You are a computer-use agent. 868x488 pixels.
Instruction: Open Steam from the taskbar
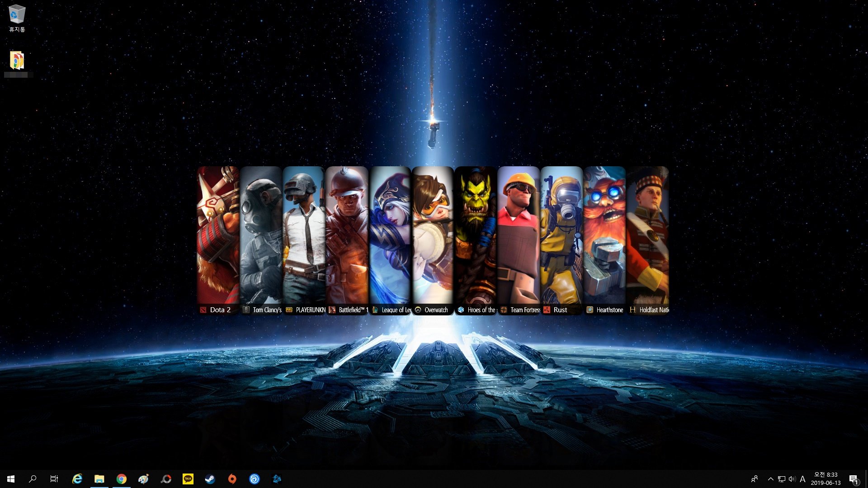pos(210,479)
